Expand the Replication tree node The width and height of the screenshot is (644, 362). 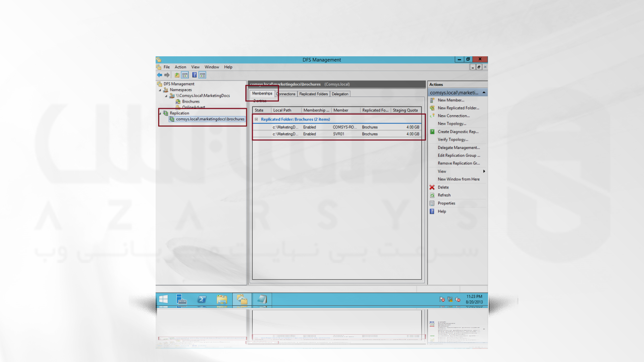pos(160,113)
